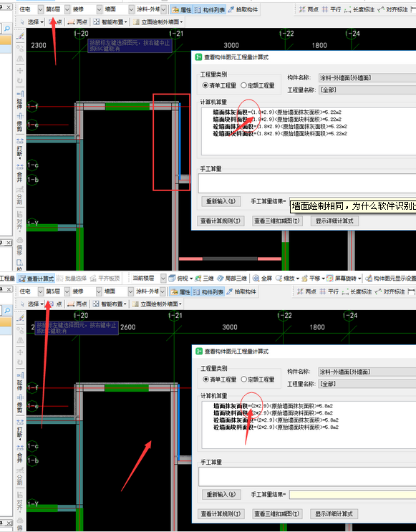This screenshot has width=416, height=532.
Task: Click 查看三维扣减图(T) in the 5.8m2 dialog
Action: coord(276,513)
